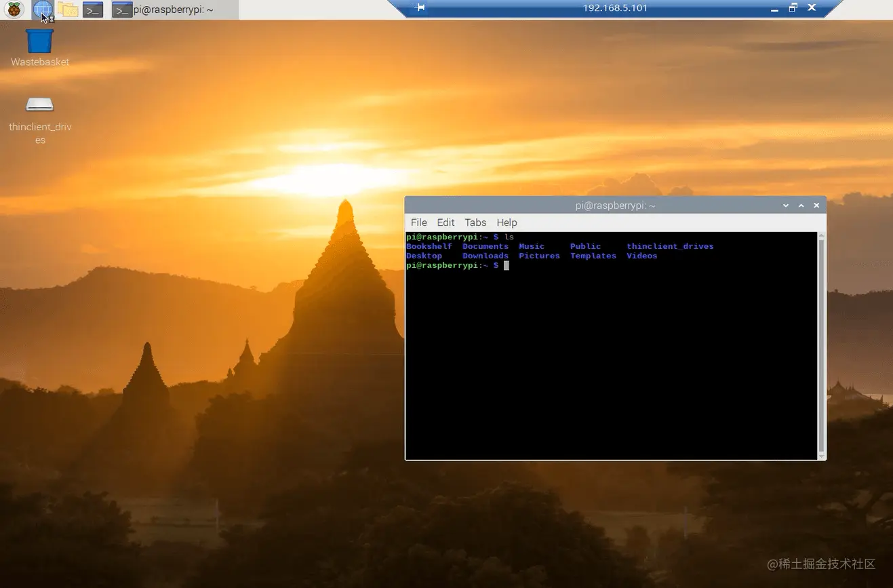Click the Pictures directory name
The width and height of the screenshot is (893, 588).
tap(539, 256)
